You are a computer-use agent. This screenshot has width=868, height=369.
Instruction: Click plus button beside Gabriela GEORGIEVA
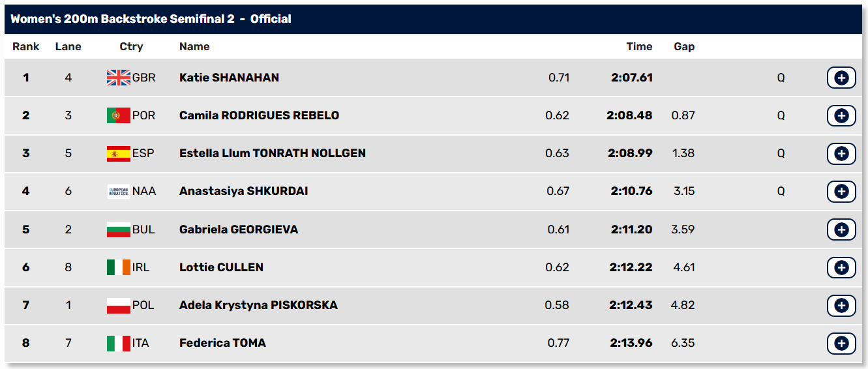point(841,229)
